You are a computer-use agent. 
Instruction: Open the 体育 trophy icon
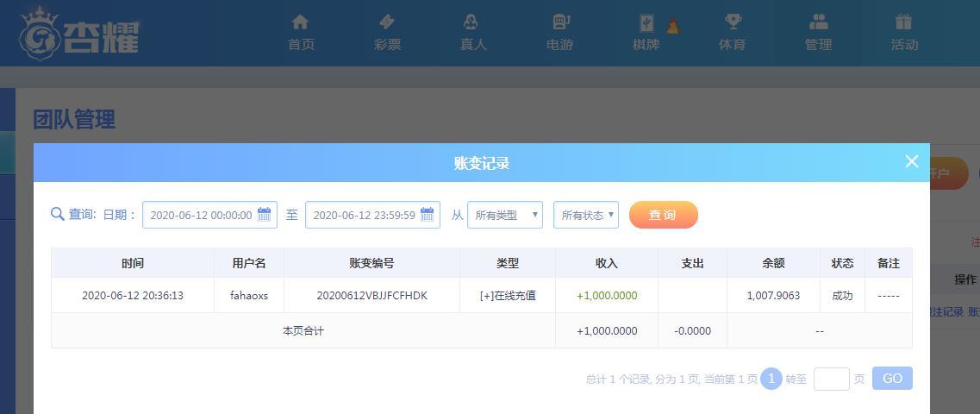point(733,22)
